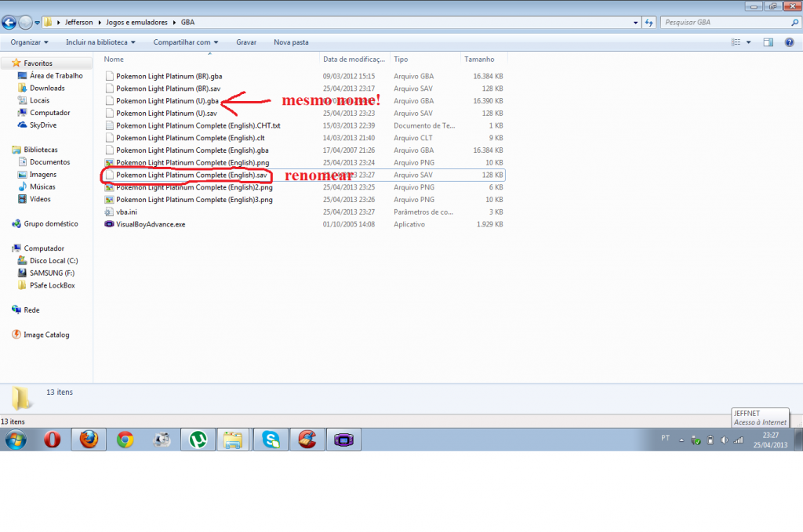This screenshot has width=803, height=532.
Task: Select Complete (English)3.png file
Action: [x=303, y=200]
